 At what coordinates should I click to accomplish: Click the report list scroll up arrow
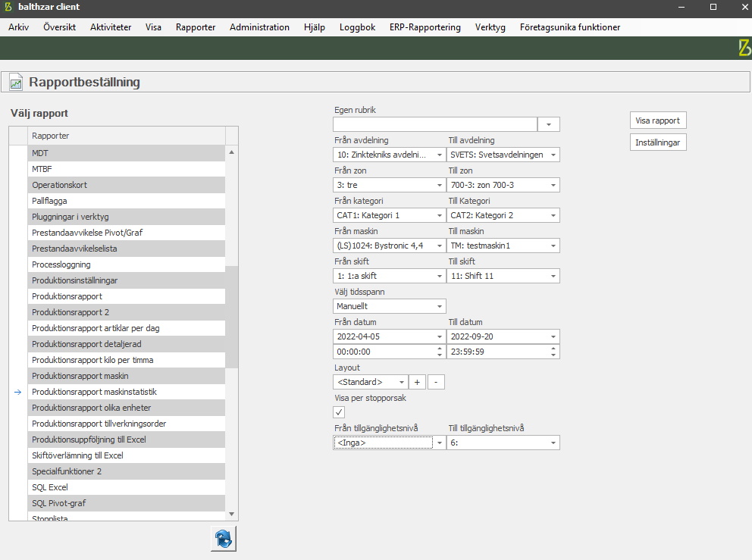tap(232, 152)
